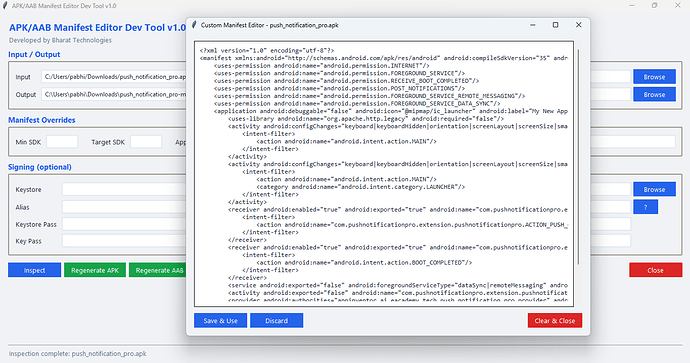Discard the manifest changes
This screenshot has width=690, height=363.
(x=276, y=321)
